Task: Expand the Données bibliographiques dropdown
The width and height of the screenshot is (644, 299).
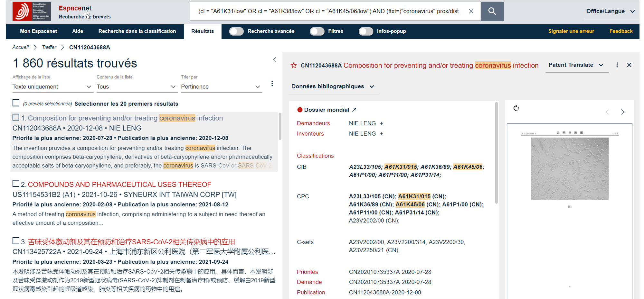Action: pyautogui.click(x=333, y=86)
